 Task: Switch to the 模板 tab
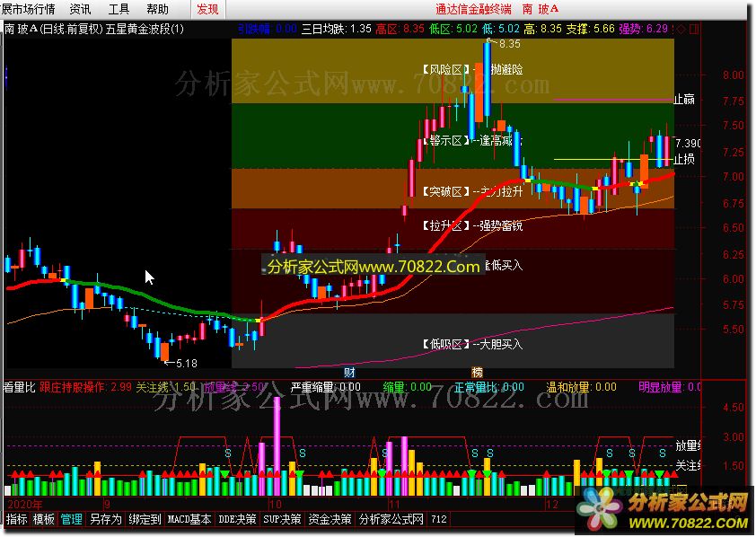pyautogui.click(x=43, y=519)
